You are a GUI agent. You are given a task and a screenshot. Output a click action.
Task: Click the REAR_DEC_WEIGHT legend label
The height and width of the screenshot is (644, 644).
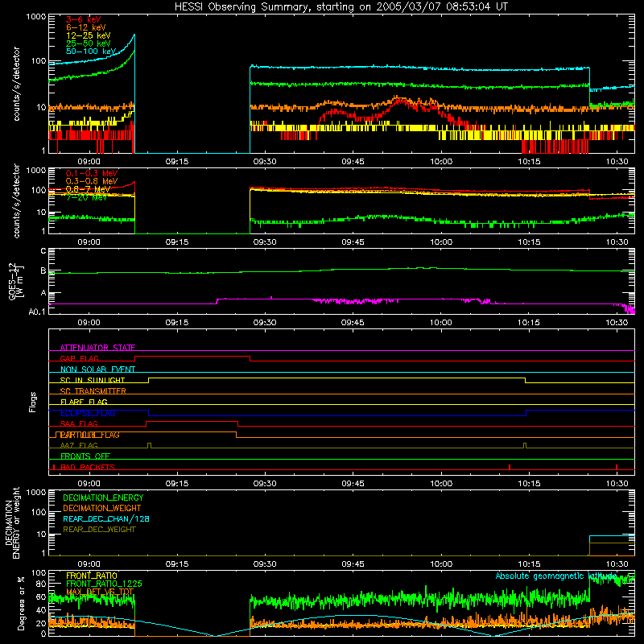click(99, 530)
